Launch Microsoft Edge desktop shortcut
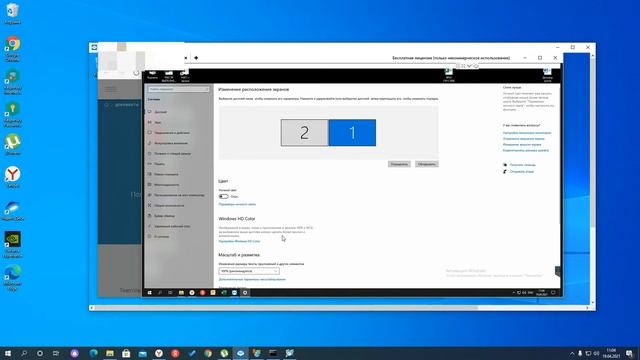 coord(13,278)
